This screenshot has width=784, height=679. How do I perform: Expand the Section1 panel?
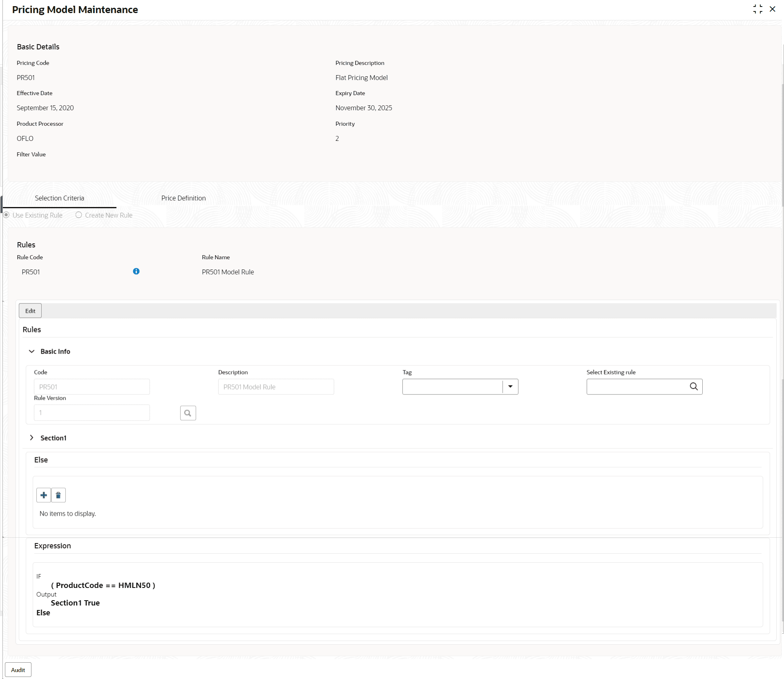pyautogui.click(x=31, y=437)
